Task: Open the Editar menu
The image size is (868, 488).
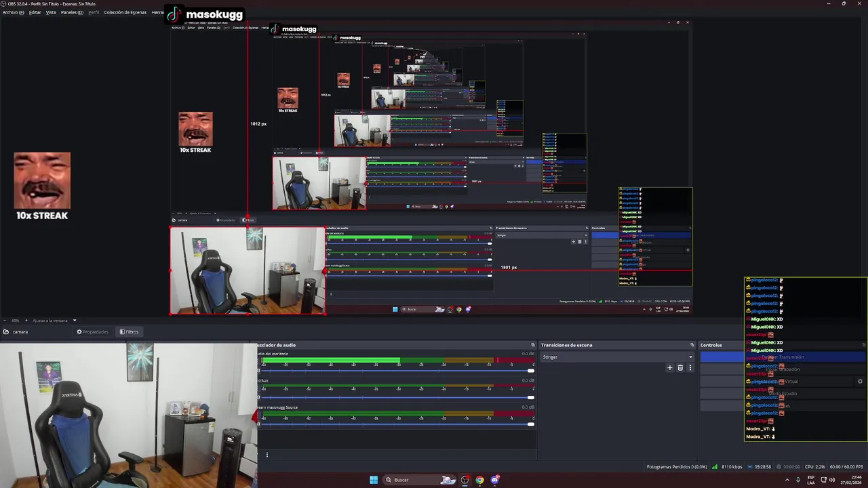Action: click(35, 12)
